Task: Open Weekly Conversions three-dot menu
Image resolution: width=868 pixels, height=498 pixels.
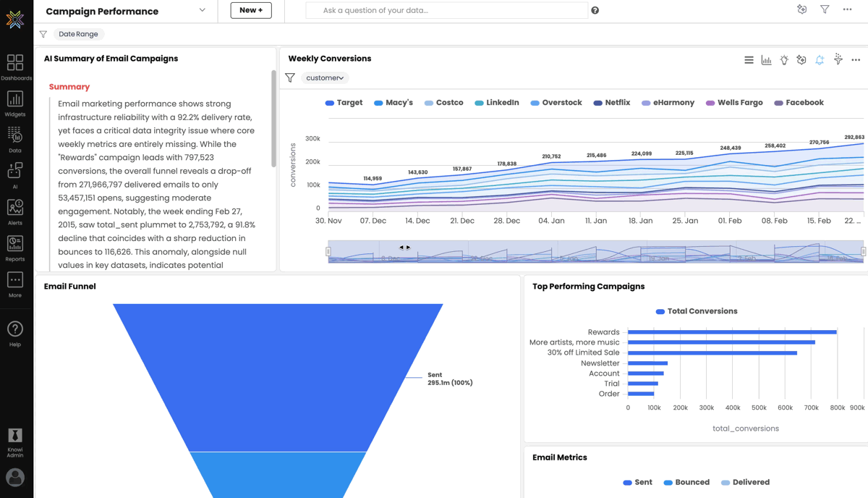Action: tap(856, 60)
